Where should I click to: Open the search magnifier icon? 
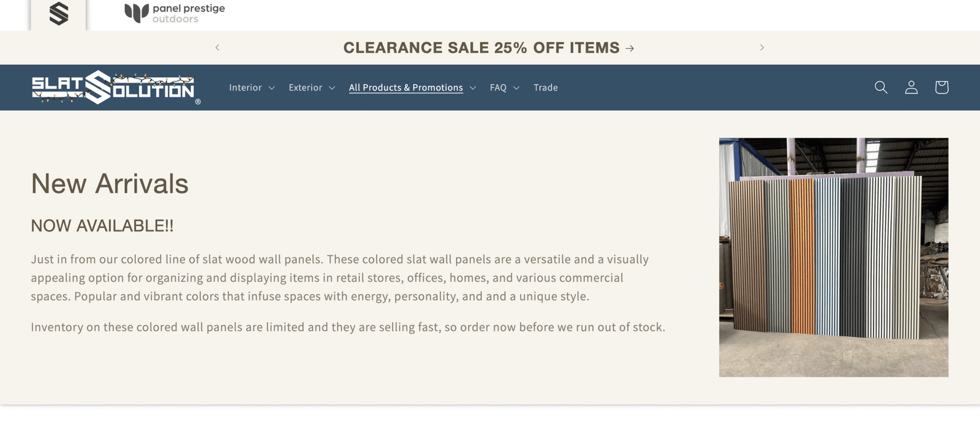[881, 88]
